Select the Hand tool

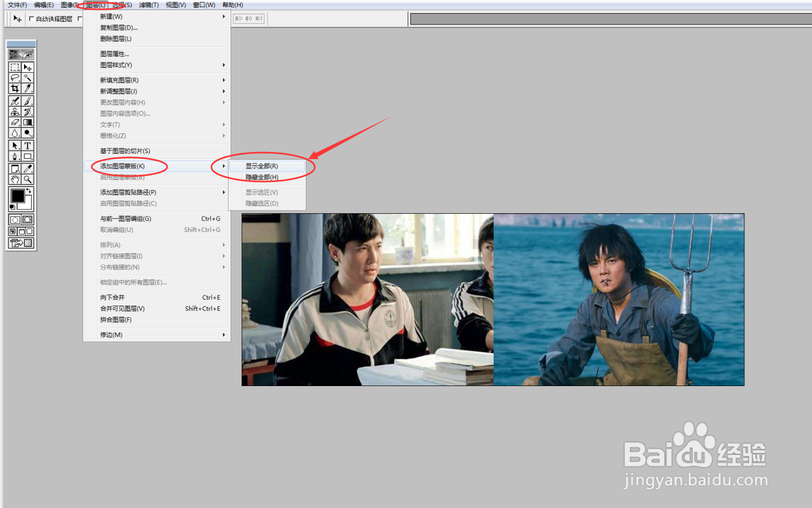15,179
